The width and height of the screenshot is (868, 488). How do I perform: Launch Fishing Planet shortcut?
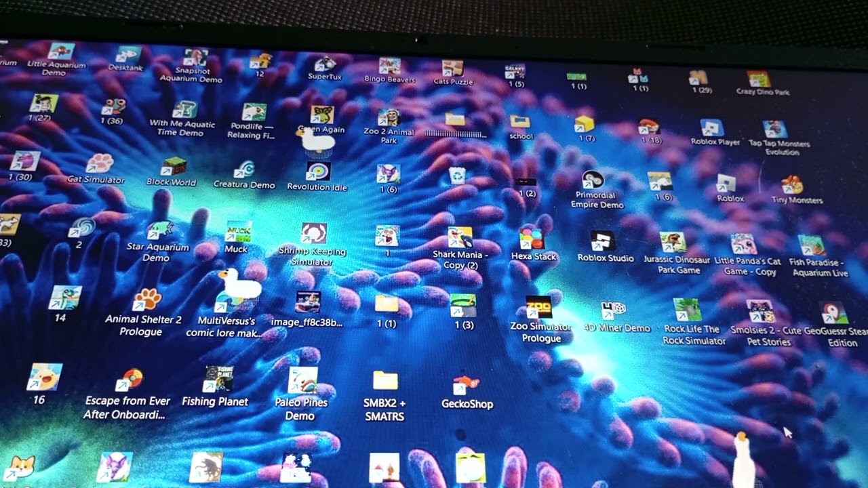coord(220,380)
